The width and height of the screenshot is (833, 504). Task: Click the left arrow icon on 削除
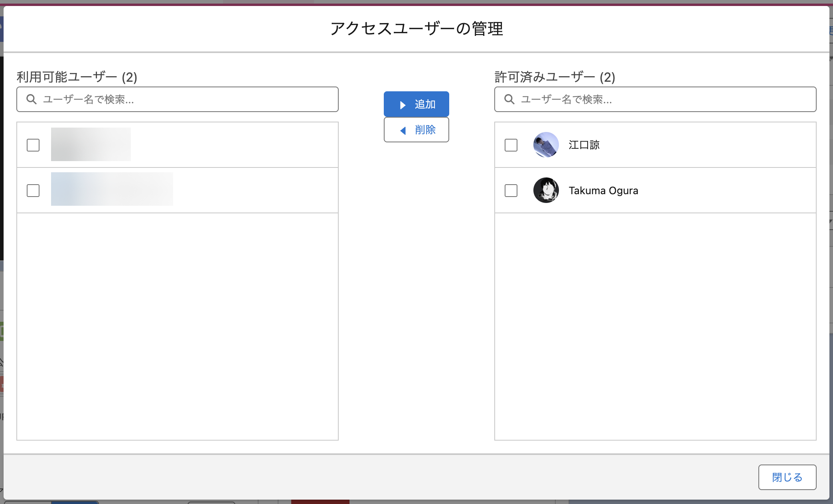tap(403, 130)
